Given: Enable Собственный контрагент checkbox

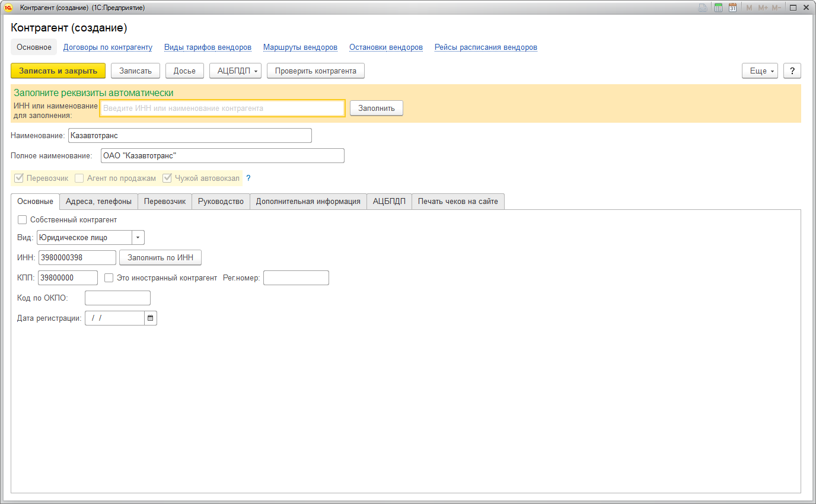Looking at the screenshot, I should pos(23,220).
